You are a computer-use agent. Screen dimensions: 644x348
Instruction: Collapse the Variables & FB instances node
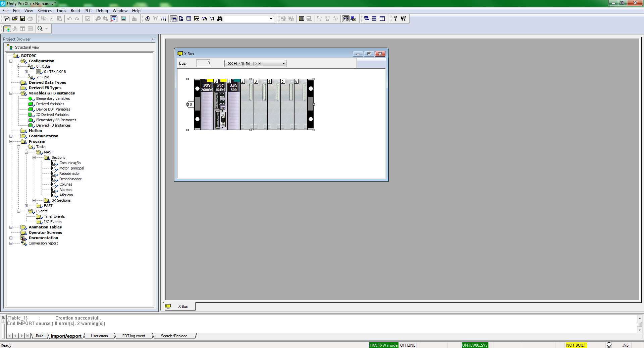(x=11, y=93)
